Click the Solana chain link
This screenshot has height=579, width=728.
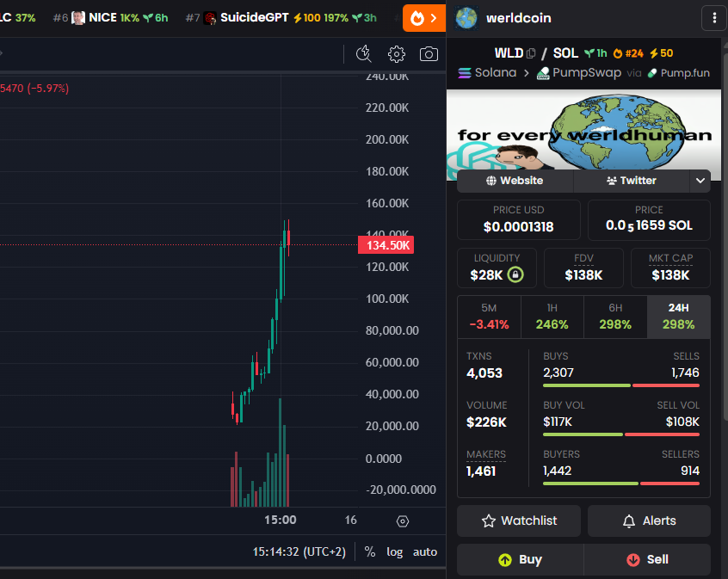487,73
